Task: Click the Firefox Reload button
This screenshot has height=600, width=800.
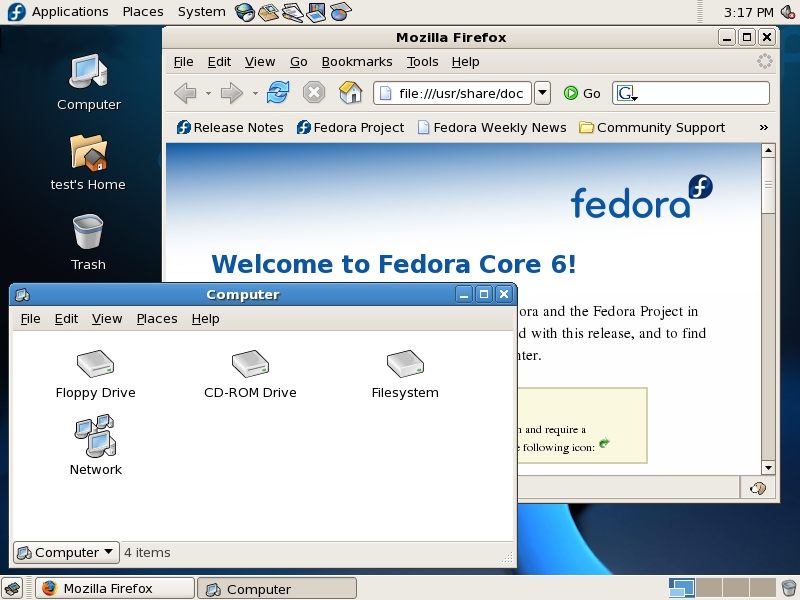Action: (x=278, y=93)
